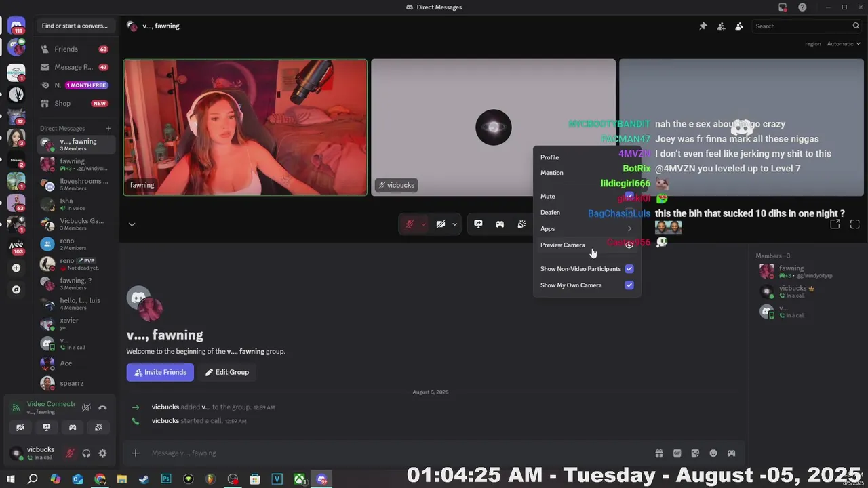
Task: Open soundboard in bottom-left voice panel
Action: (98, 428)
